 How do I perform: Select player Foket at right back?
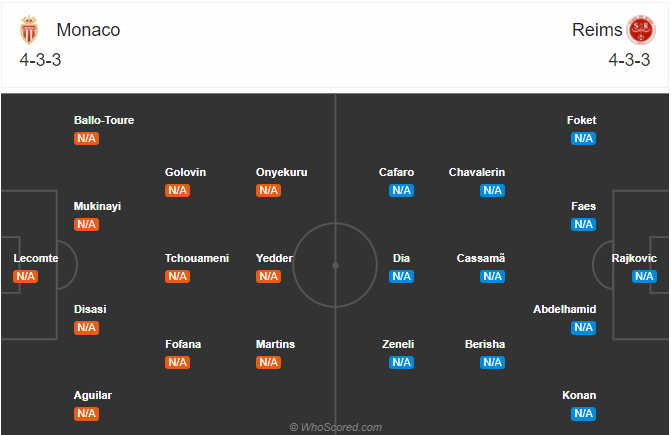click(x=582, y=120)
